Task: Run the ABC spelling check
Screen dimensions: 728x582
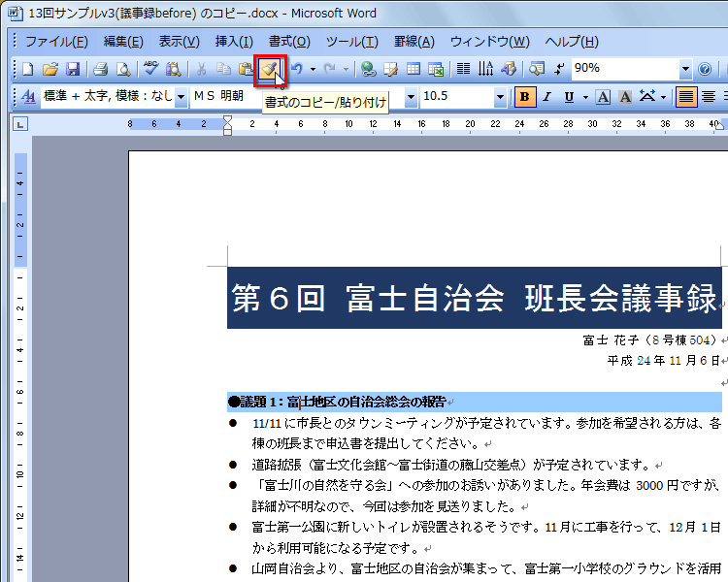Action: click(150, 69)
